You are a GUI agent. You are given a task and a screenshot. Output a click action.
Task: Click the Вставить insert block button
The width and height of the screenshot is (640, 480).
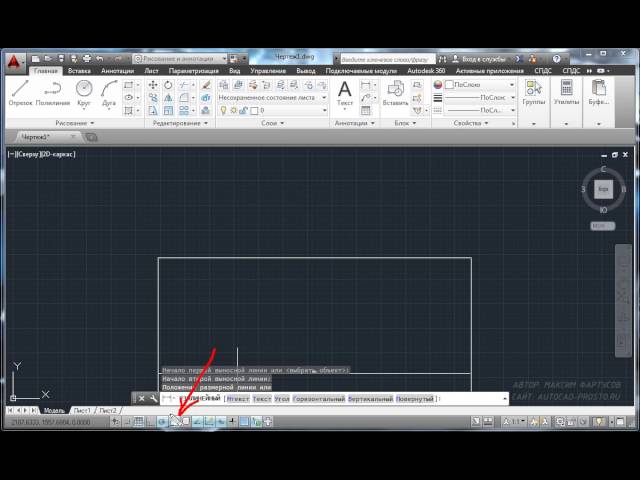coord(395,94)
